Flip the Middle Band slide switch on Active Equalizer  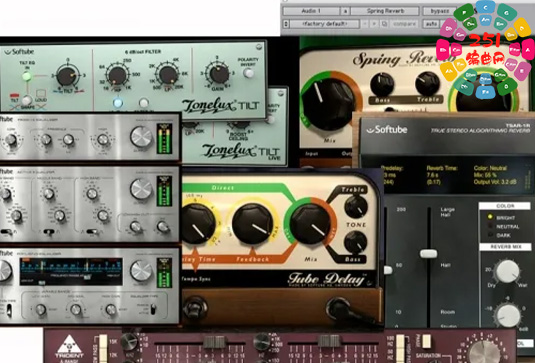pyautogui.click(x=49, y=232)
